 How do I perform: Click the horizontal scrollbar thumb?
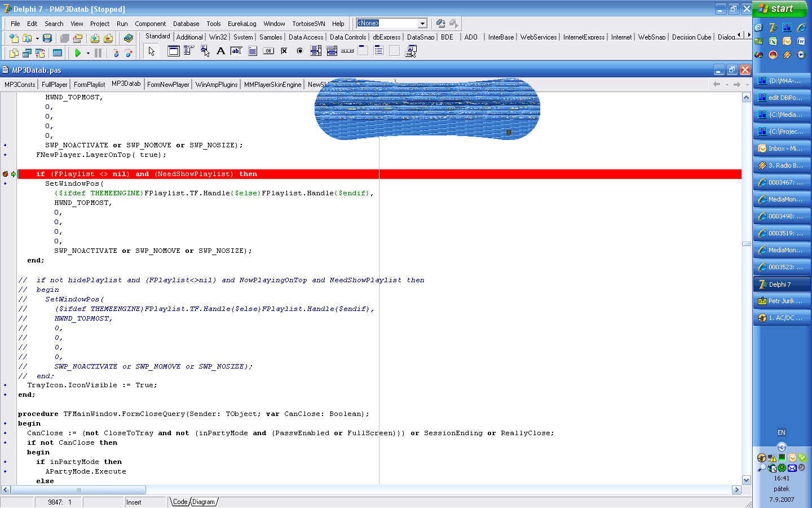pos(78,490)
